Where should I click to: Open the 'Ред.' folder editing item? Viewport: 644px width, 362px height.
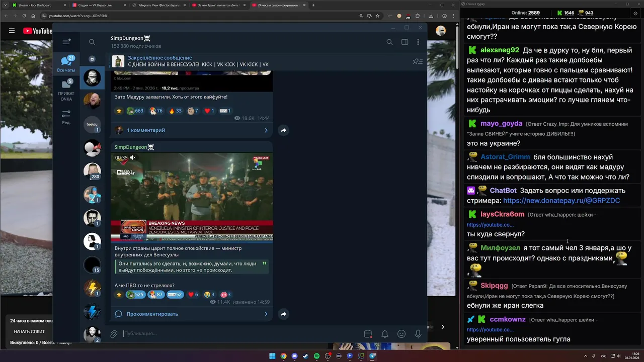tap(66, 118)
